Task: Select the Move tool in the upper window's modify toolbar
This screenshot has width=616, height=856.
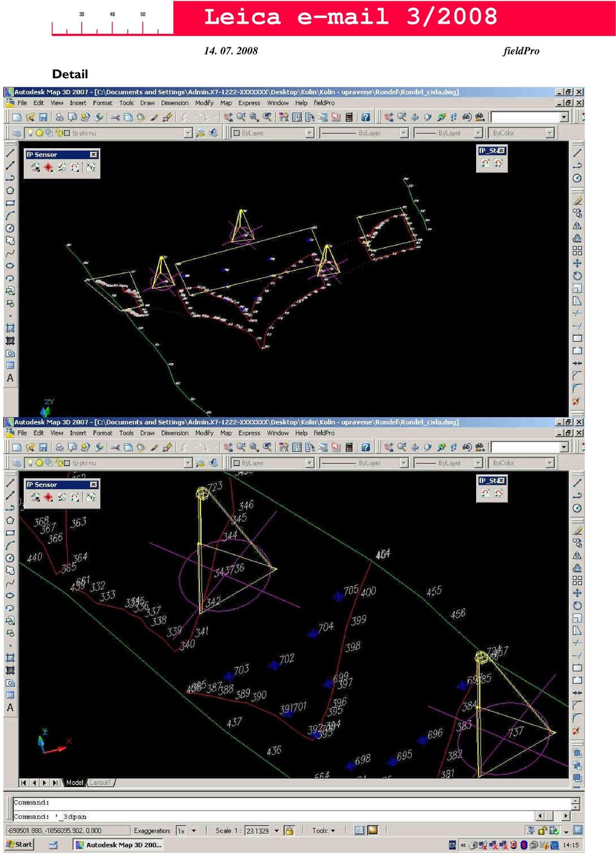Action: click(x=577, y=263)
